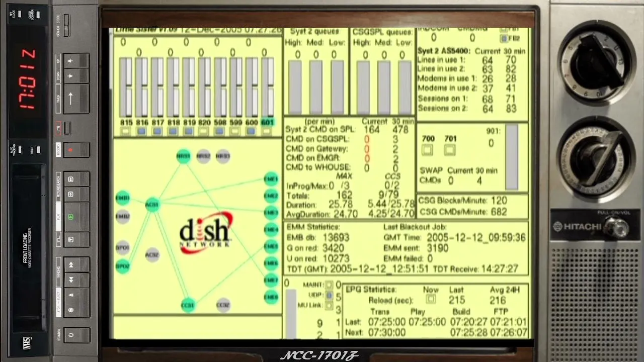The width and height of the screenshot is (644, 362).
Task: Click the Syst 2 queues High bar
Action: [x=295, y=87]
